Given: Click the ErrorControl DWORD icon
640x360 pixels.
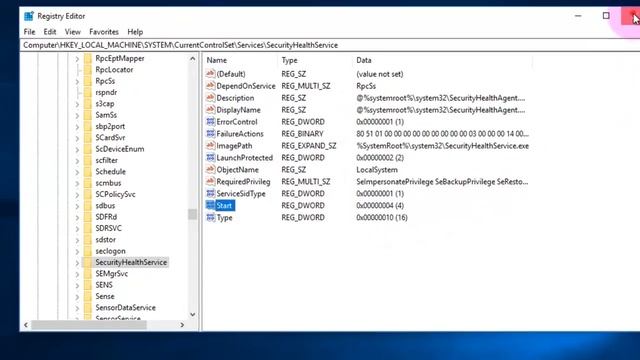Looking at the screenshot, I should click(210, 122).
